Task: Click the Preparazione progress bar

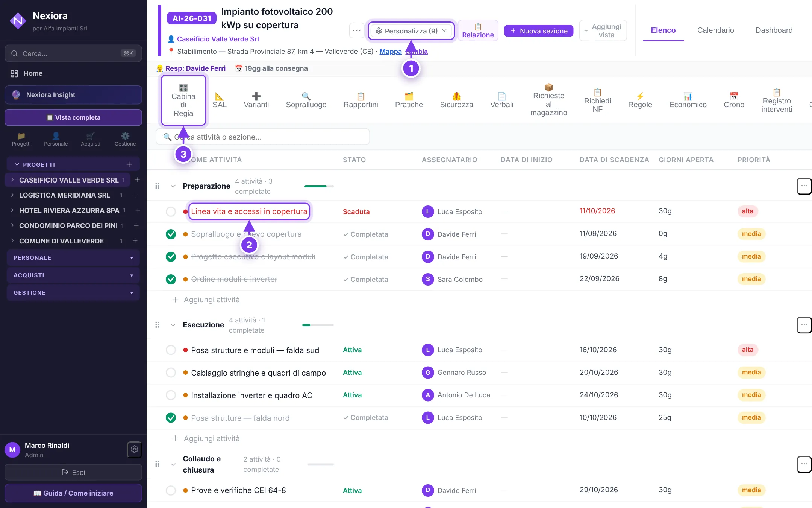Action: [x=319, y=186]
